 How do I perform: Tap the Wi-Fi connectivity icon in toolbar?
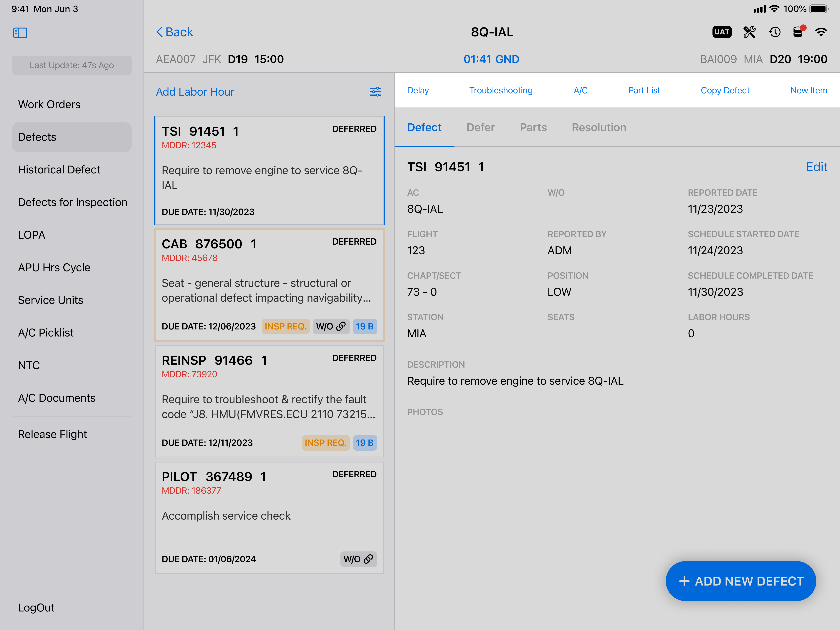821,32
